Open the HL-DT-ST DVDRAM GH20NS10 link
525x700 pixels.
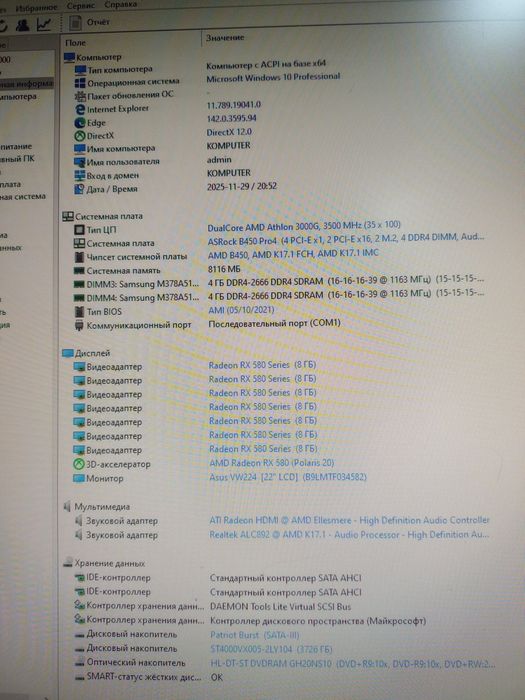coord(353,664)
